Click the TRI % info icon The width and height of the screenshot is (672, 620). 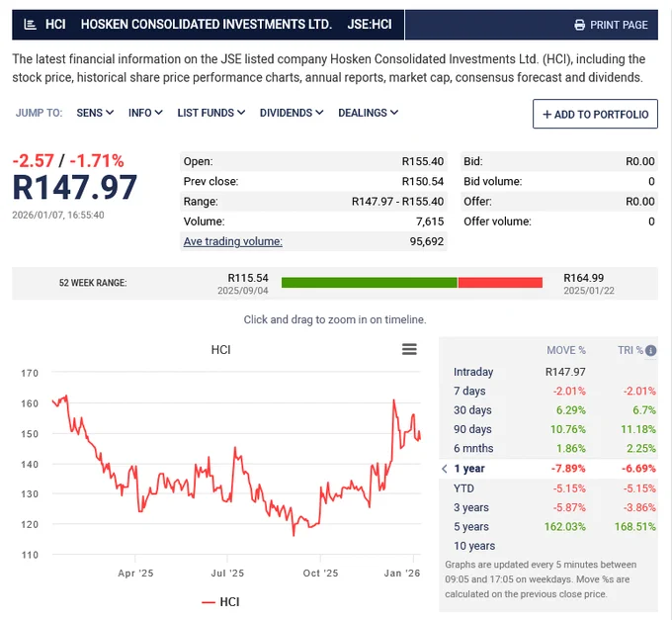[x=650, y=351]
